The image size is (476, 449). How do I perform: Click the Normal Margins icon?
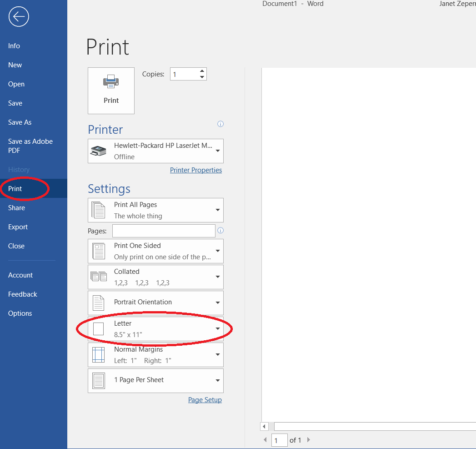tap(98, 355)
